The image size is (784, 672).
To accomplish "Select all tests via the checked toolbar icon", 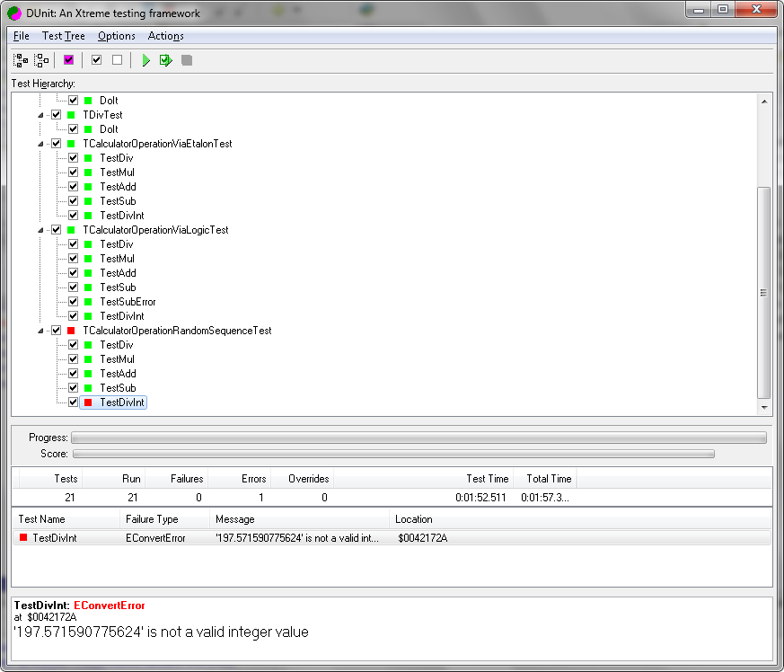I will [96, 59].
